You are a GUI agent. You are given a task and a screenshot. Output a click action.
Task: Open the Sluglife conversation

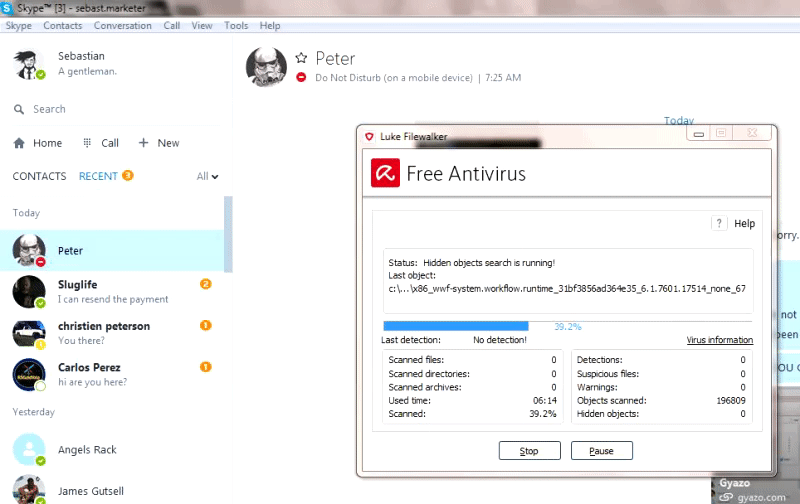pos(112,292)
